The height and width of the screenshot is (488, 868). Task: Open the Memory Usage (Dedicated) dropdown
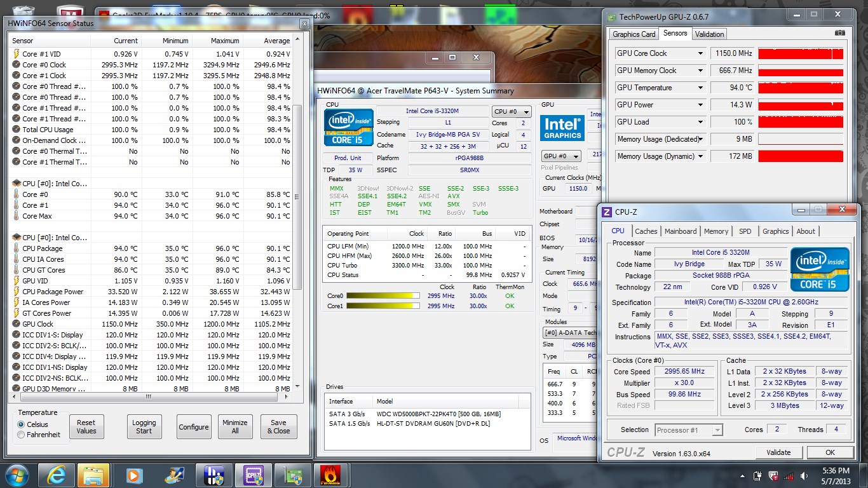coord(701,139)
